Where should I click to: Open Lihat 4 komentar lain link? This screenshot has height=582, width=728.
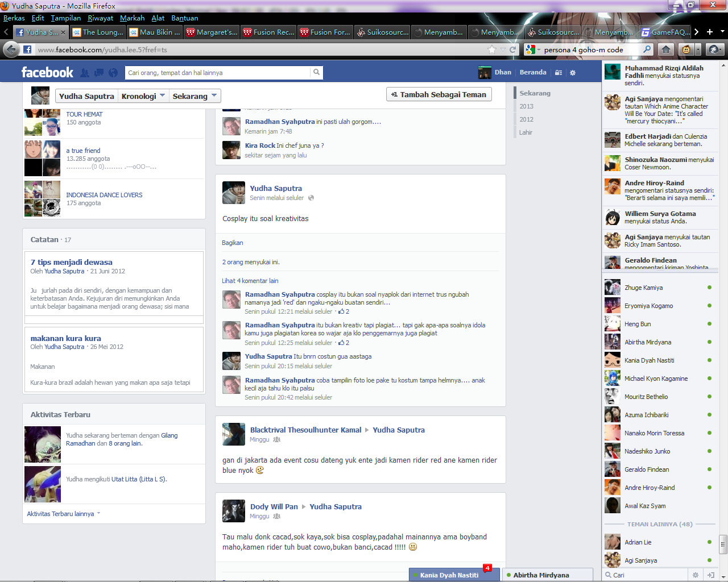pos(250,281)
